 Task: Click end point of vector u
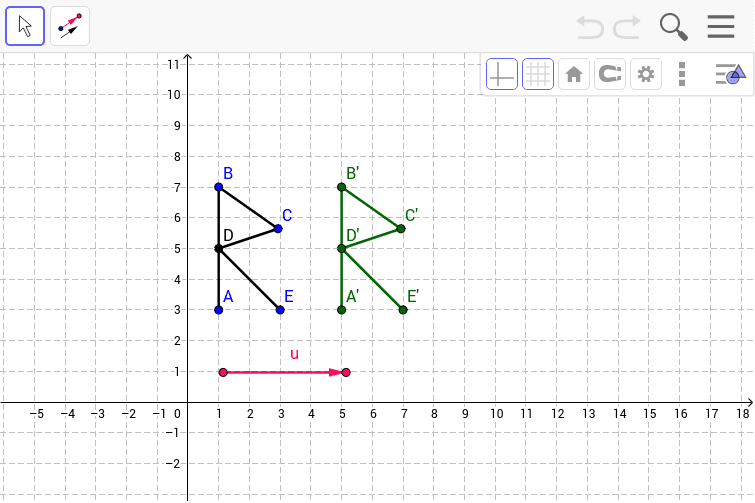346,372
